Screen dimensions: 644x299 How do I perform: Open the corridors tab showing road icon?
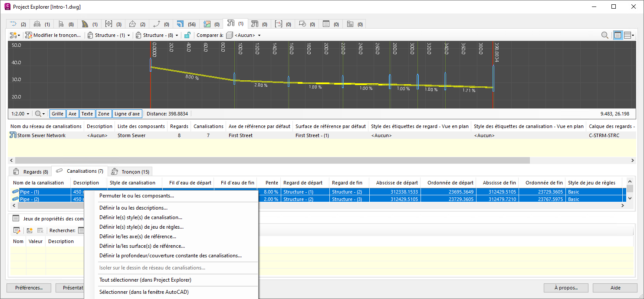click(x=89, y=24)
